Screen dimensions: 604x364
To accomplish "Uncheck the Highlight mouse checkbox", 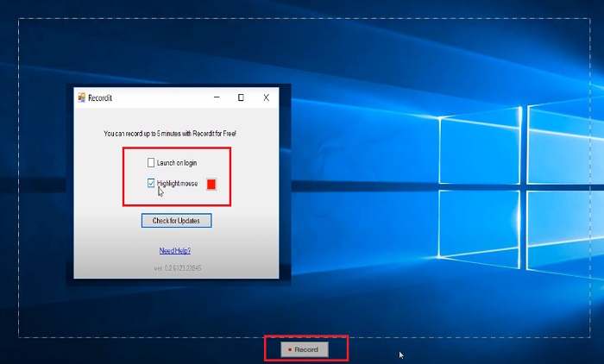I will [151, 184].
